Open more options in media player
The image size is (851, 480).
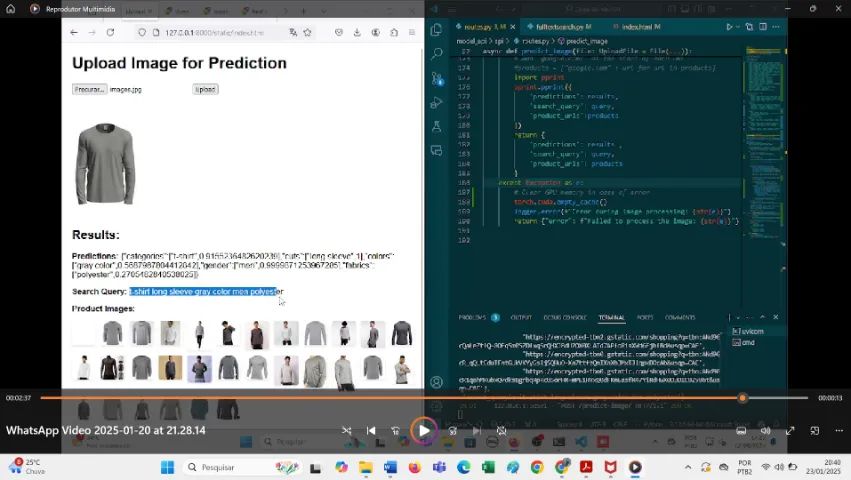coord(839,431)
